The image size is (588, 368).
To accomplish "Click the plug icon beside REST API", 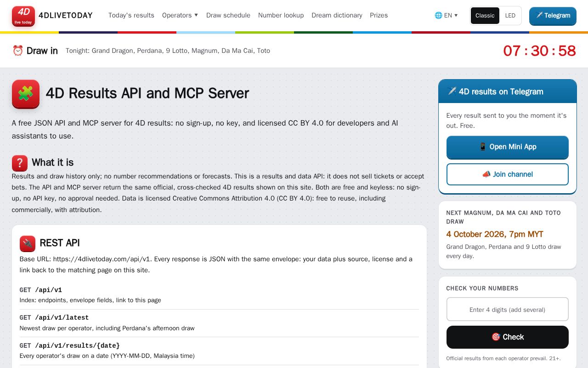I will click(x=28, y=243).
